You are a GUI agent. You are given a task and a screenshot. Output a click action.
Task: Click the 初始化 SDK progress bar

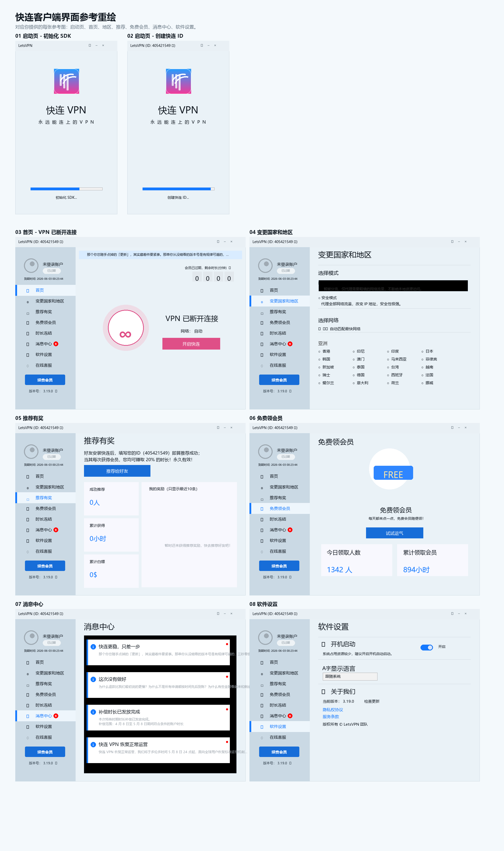coord(67,189)
